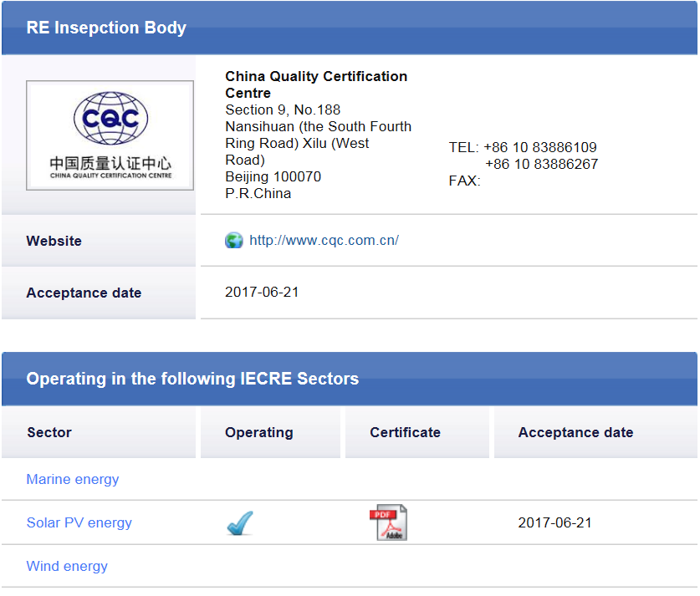Click the FAX label
The image size is (700, 596).
(x=464, y=181)
